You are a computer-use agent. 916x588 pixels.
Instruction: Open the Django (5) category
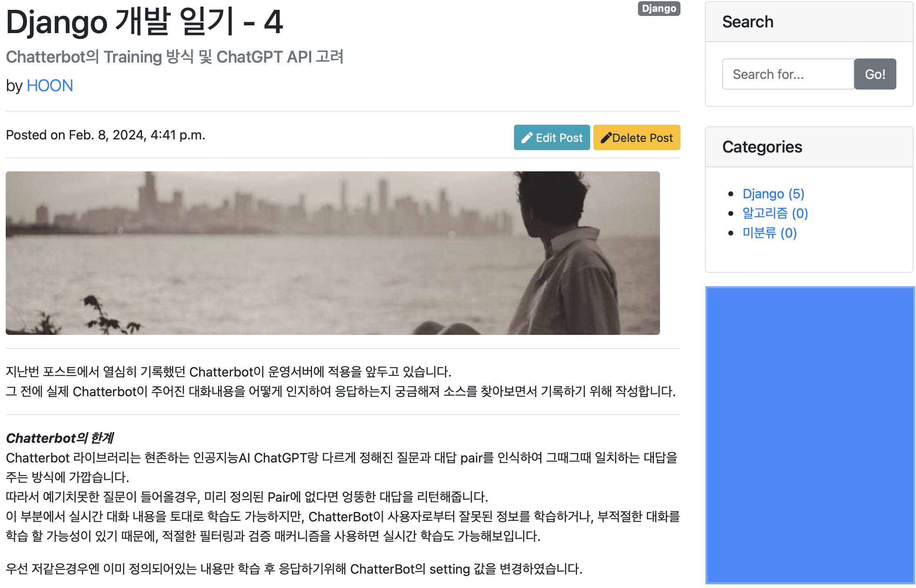pos(773,194)
